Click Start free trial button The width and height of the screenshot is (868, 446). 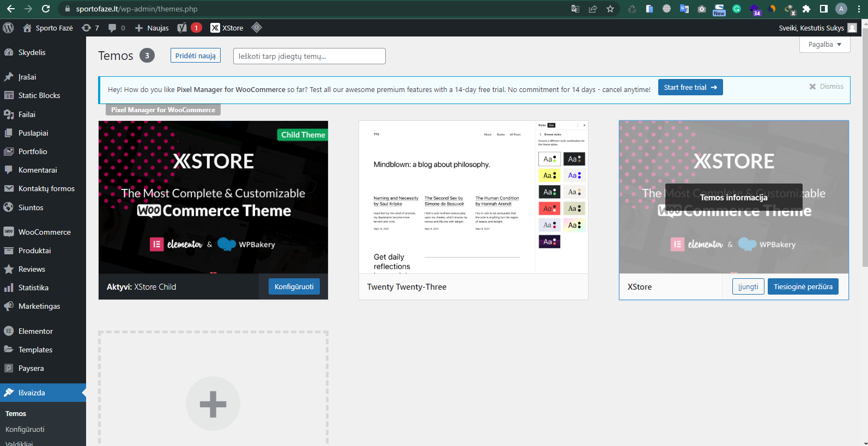690,87
